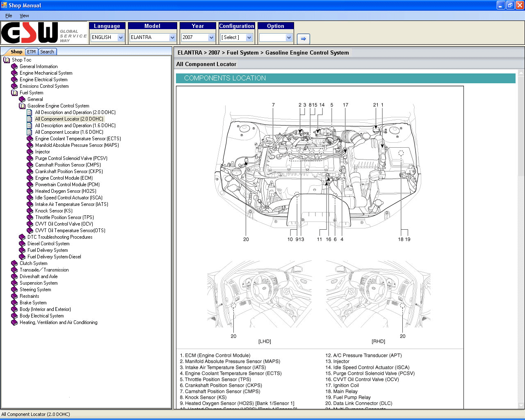The width and height of the screenshot is (525, 420).
Task: Select All Component Locator (2.0 DOHC) entry
Action: point(69,119)
